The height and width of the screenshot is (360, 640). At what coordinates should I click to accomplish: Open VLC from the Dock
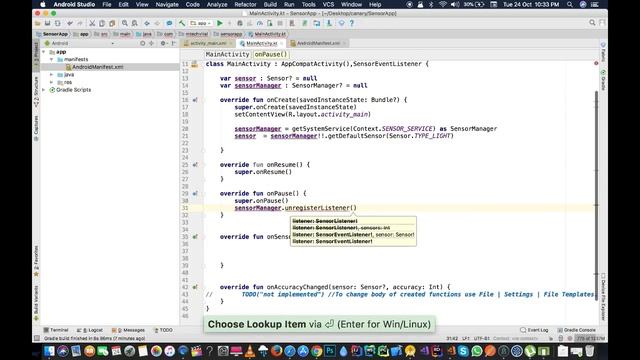pyautogui.click(x=250, y=351)
